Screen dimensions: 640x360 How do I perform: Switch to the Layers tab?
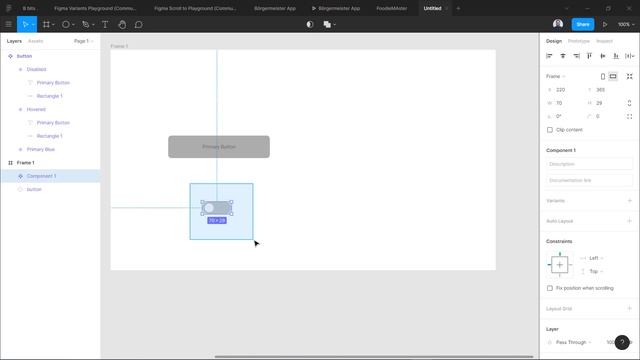click(14, 41)
